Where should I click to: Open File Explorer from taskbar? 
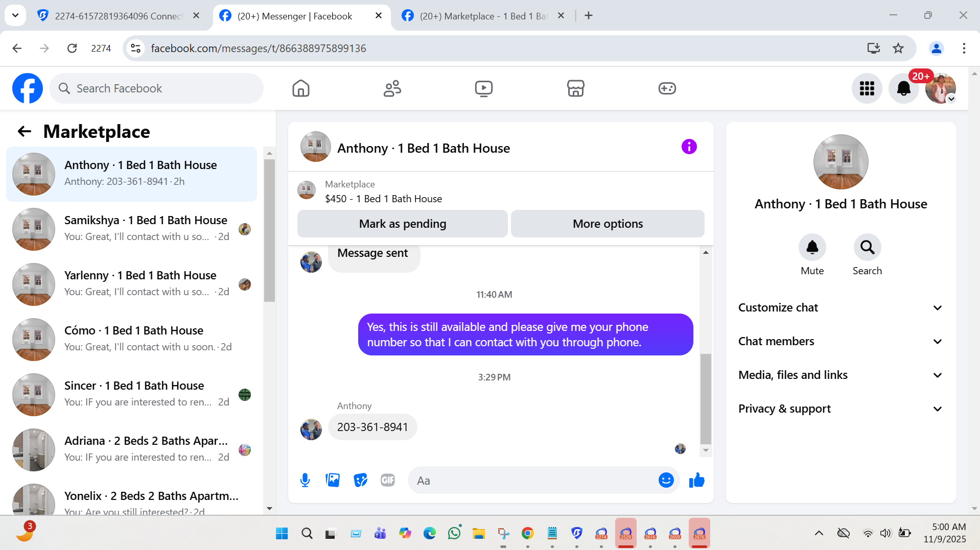point(479,533)
